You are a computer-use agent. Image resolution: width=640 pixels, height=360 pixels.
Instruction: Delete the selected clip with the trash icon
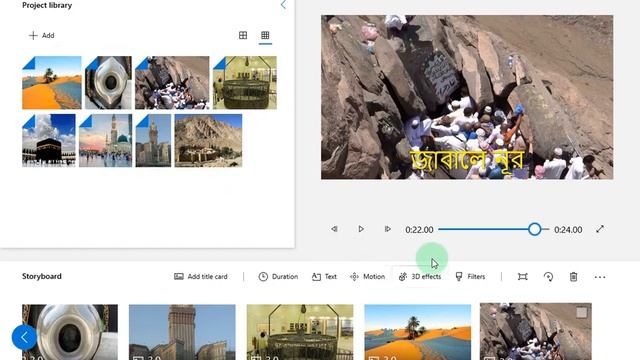coord(573,277)
